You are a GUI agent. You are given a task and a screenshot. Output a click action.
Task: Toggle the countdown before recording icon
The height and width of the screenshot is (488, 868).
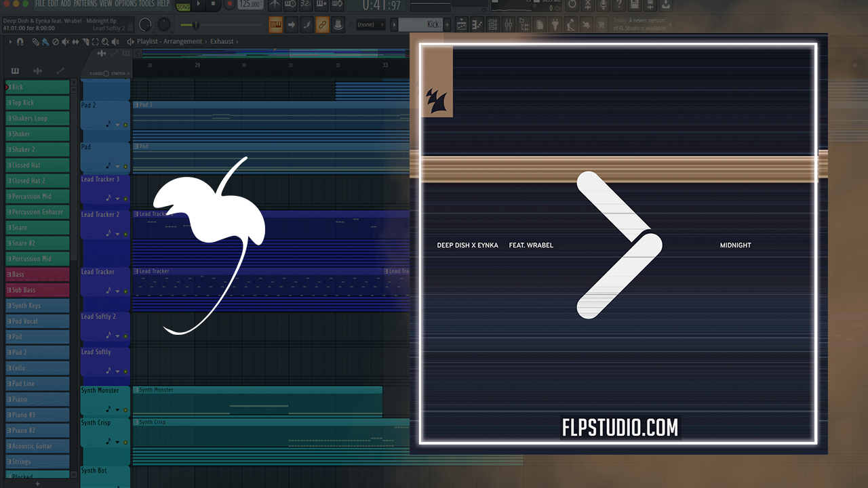click(x=290, y=4)
